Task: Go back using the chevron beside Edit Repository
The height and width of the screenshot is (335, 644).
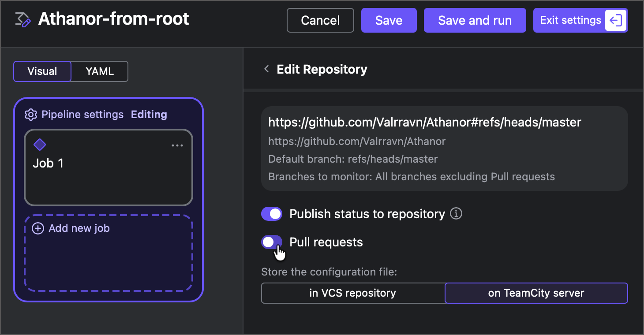Action: point(266,69)
